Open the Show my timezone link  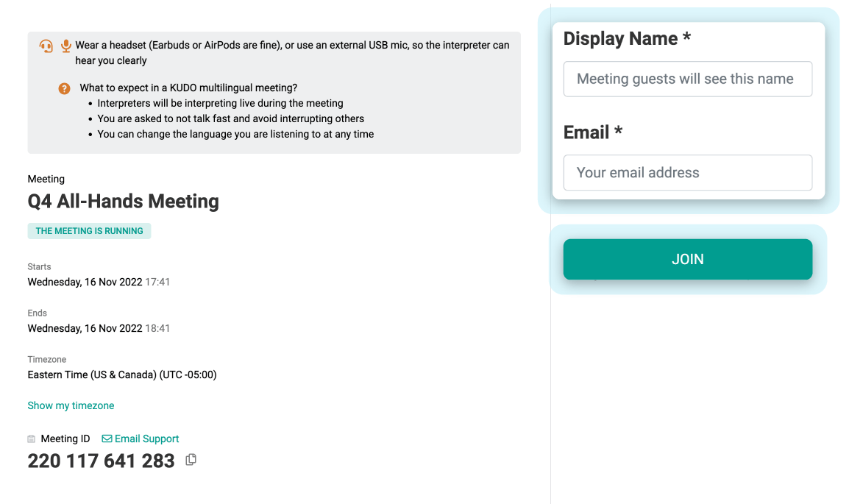tap(71, 405)
